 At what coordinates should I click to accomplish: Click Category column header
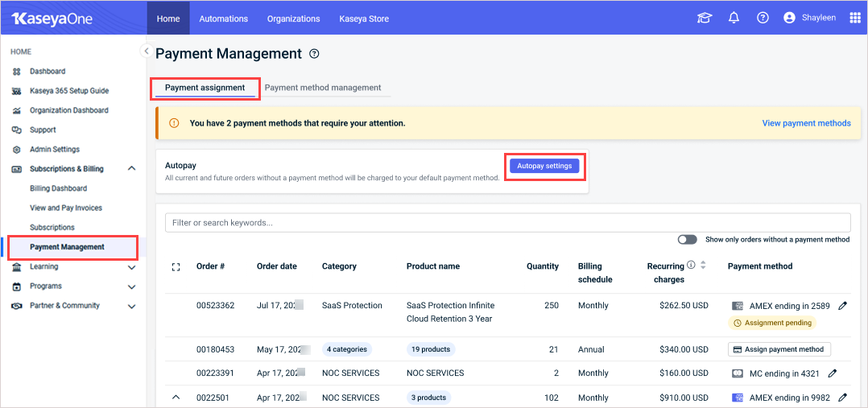339,266
